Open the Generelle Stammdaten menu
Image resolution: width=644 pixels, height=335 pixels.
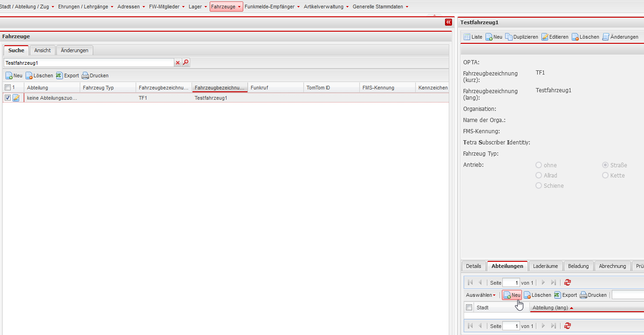(380, 7)
